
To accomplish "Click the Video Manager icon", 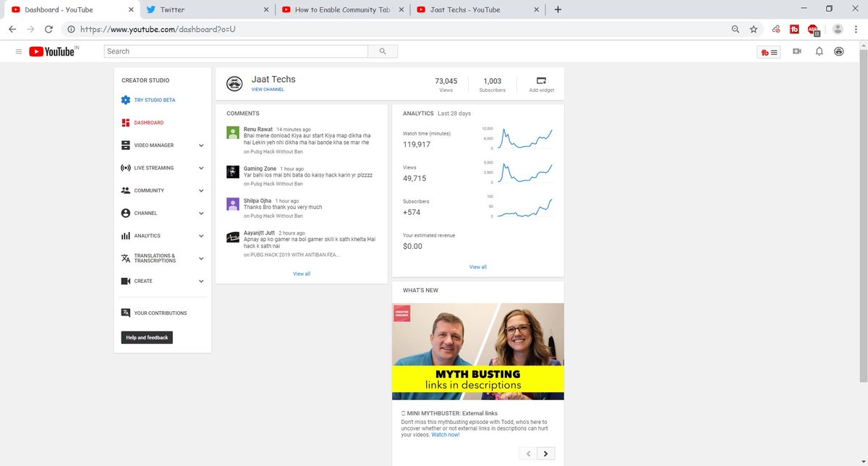I will click(x=126, y=145).
